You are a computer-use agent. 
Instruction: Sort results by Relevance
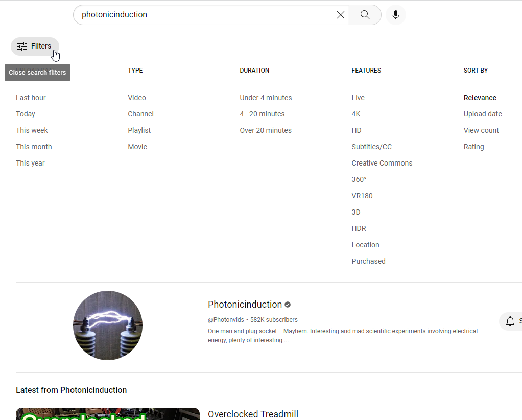tap(480, 98)
